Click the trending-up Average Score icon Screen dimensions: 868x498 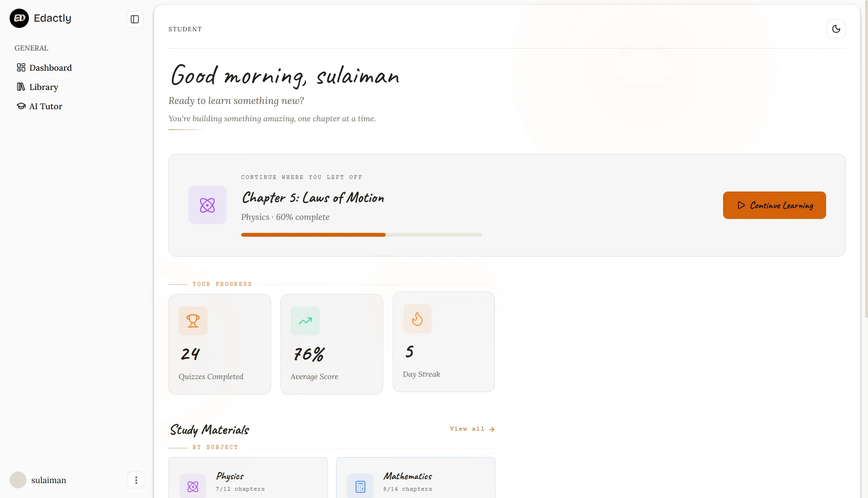(x=305, y=321)
